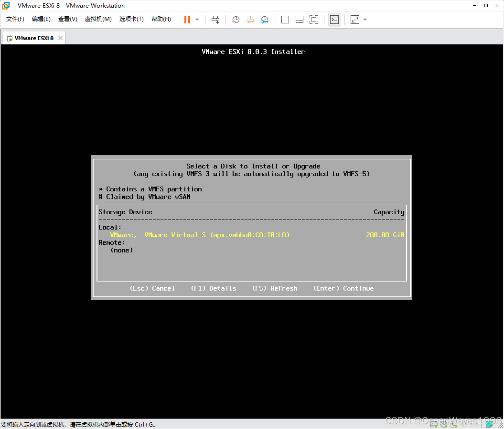Viewport: 504px width, 429px height.
Task: Toggle the console view icon
Action: click(x=334, y=20)
